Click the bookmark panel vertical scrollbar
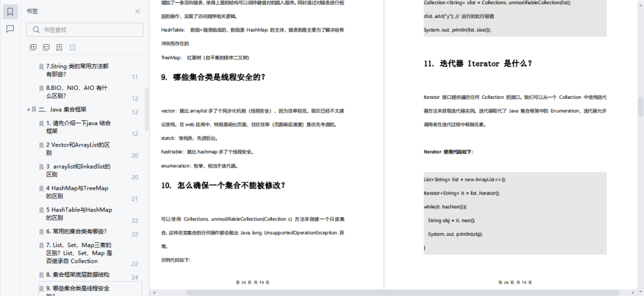The image size is (644, 296). [x=147, y=108]
